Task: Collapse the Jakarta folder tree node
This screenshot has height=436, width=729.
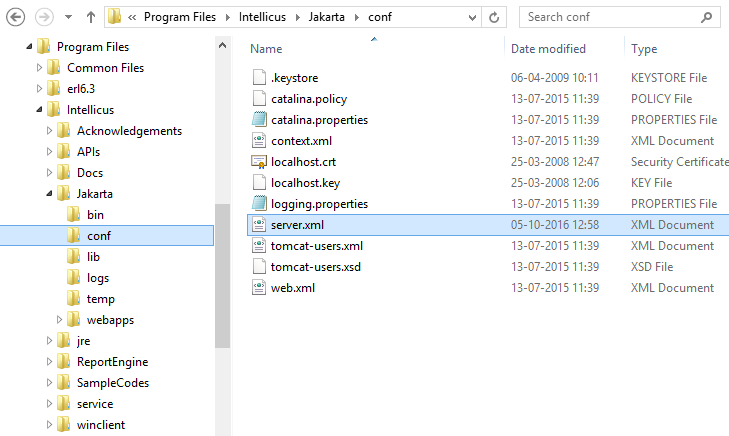Action: tap(49, 193)
